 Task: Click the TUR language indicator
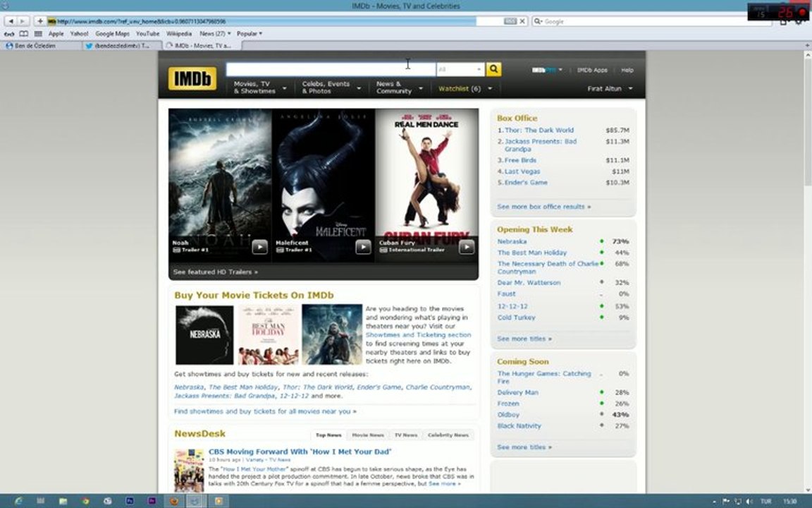(766, 501)
